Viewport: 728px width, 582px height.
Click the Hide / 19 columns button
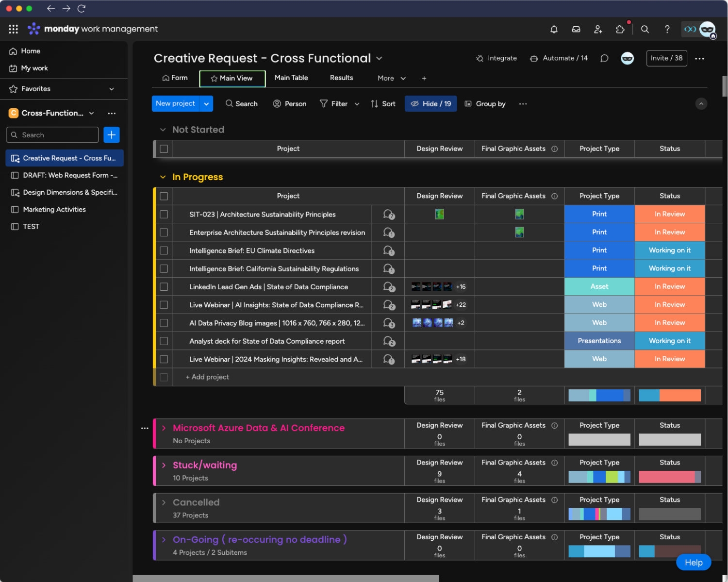pos(431,104)
